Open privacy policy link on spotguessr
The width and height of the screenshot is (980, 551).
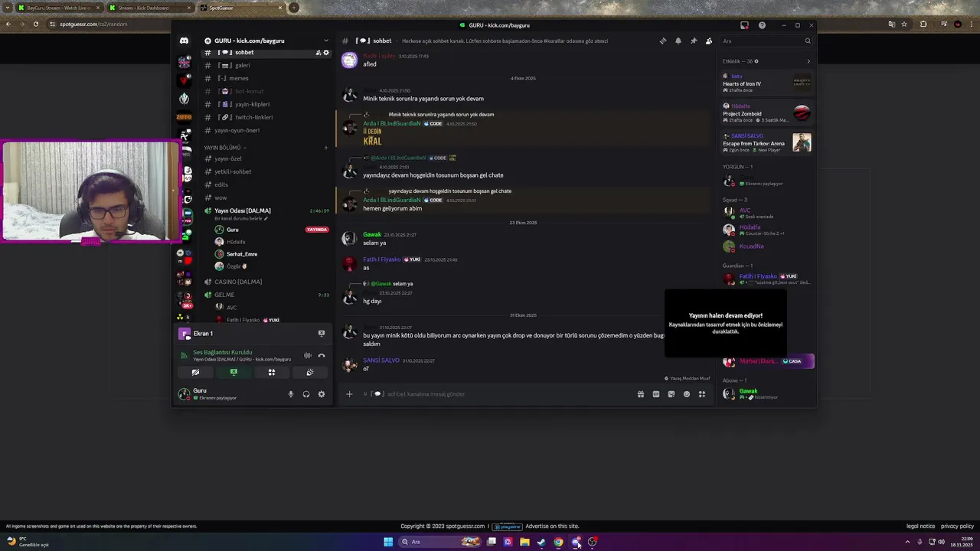957,527
